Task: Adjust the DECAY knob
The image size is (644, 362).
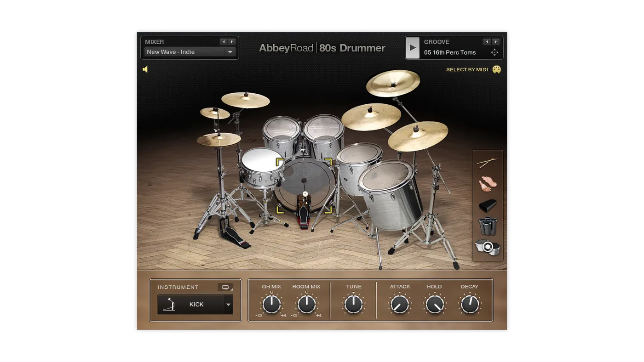Action: pos(470,304)
